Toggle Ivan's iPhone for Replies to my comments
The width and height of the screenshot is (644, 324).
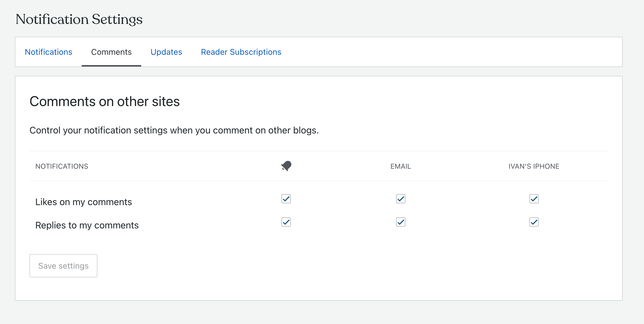click(x=534, y=222)
